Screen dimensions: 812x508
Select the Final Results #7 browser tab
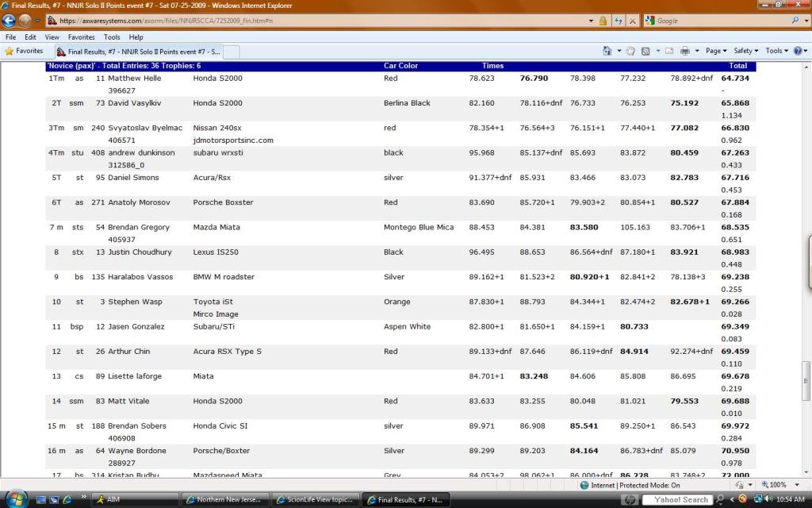point(138,52)
